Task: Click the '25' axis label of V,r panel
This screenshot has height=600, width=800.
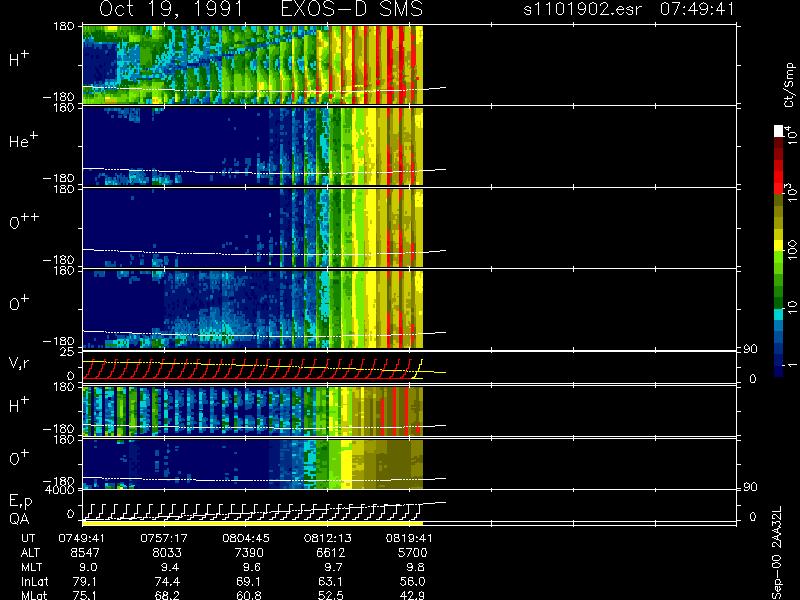Action: [67, 352]
